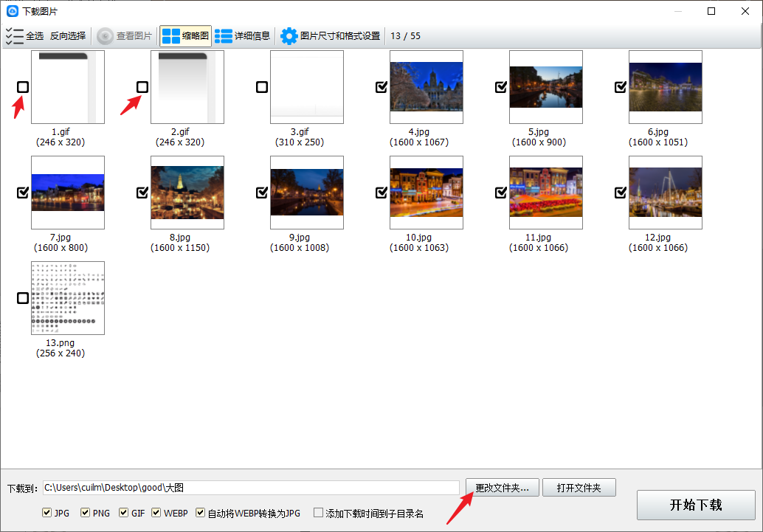Click Change Folder (更改文件夹...) button
Viewport: 763px width, 532px height.
point(503,488)
